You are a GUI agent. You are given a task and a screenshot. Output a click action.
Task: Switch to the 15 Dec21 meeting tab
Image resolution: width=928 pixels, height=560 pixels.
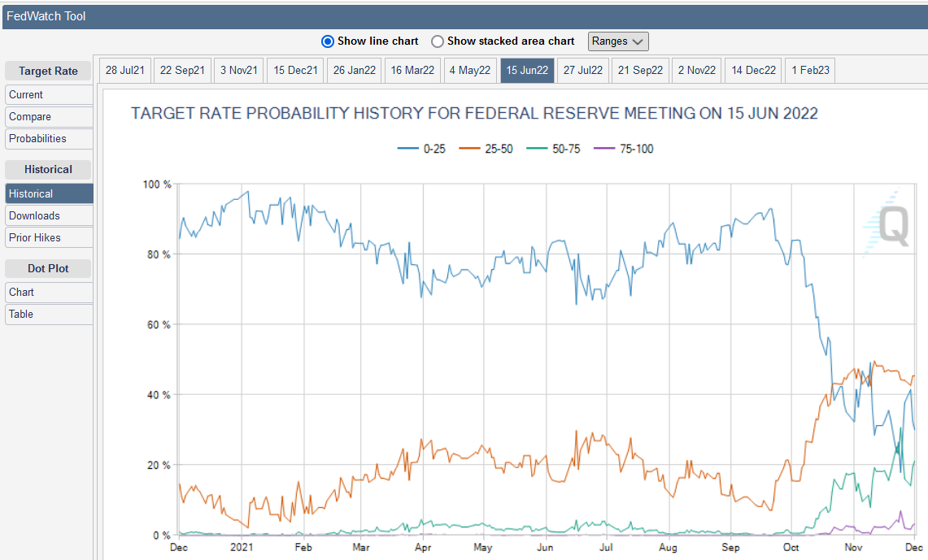click(295, 71)
